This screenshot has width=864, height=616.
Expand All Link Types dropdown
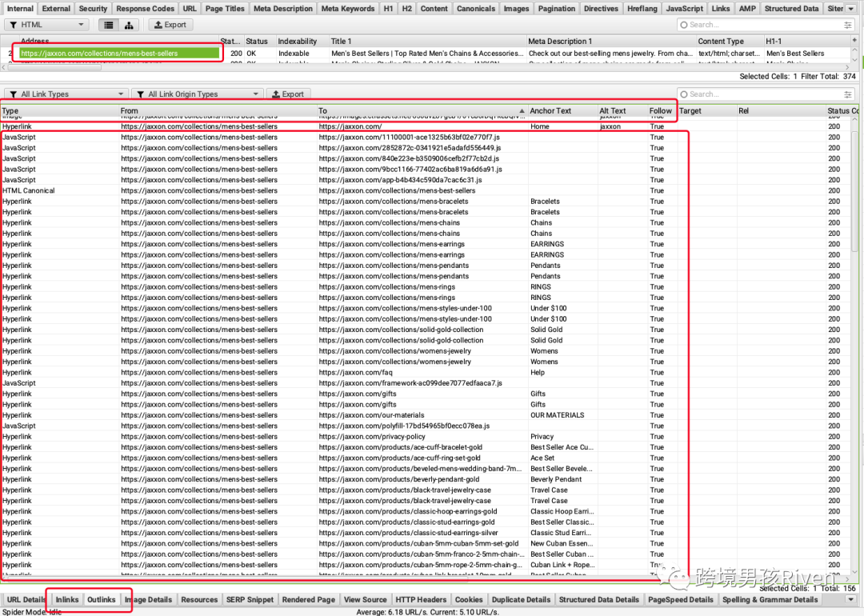point(66,94)
